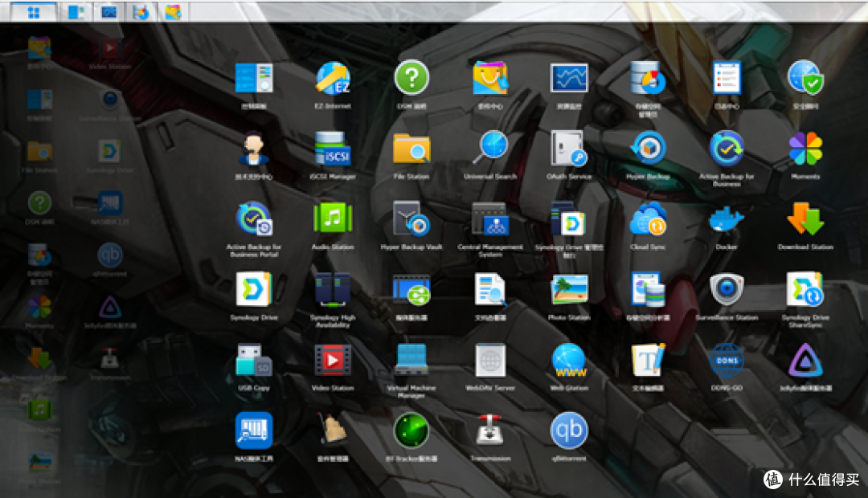The width and height of the screenshot is (868, 498).
Task: Open the hand truck package manager icon
Action: point(333,430)
